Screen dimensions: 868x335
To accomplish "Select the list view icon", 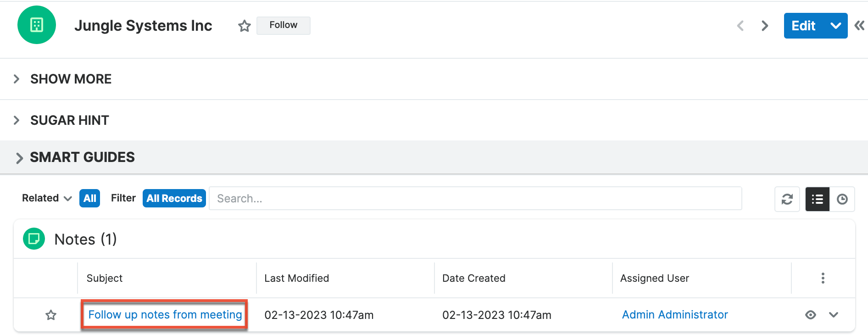I will click(x=817, y=199).
